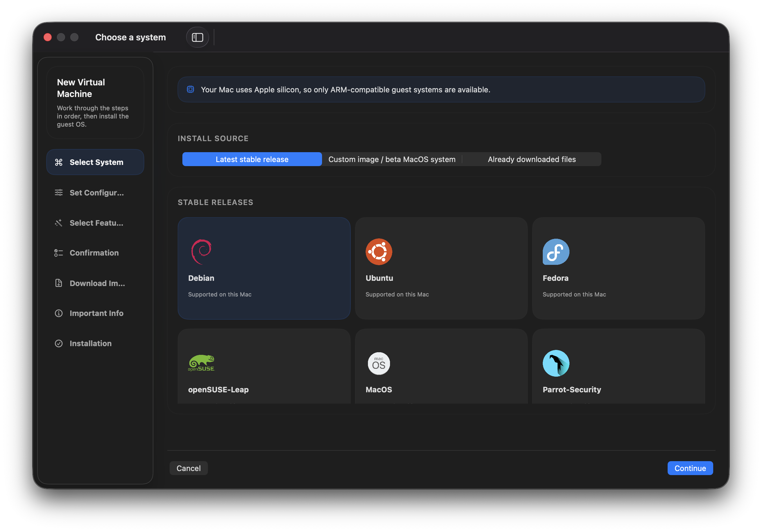762x532 pixels.
Task: Click 'Supported on this Mac' under Fedora
Action: [x=574, y=294]
